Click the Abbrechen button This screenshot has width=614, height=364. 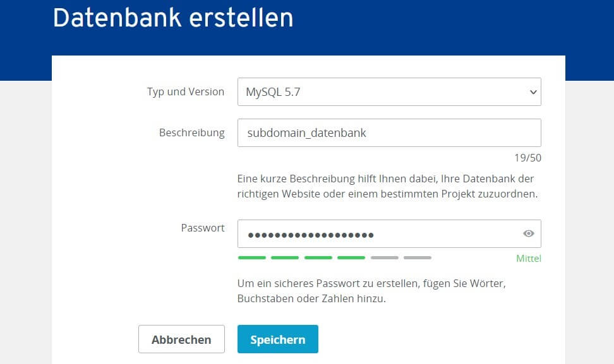181,339
